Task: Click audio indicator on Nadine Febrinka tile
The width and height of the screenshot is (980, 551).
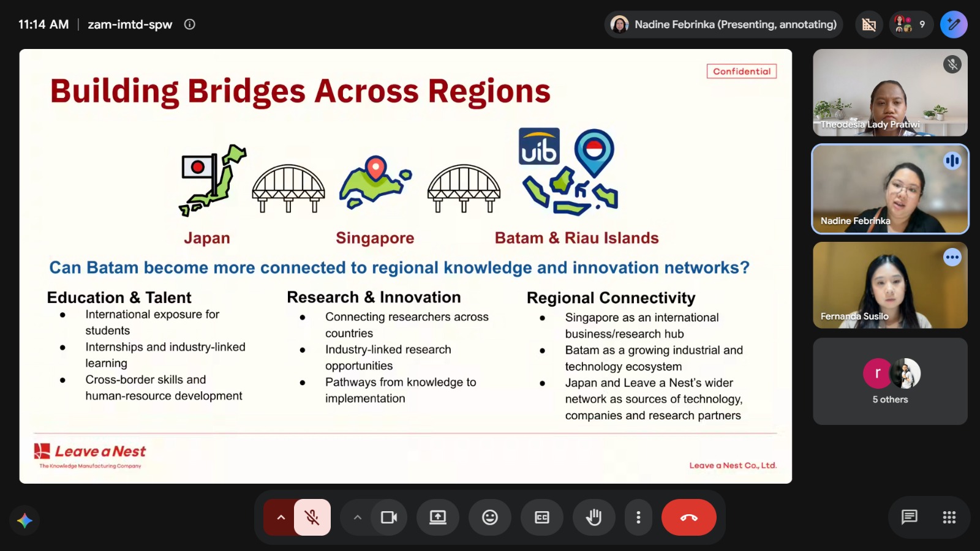Action: (952, 160)
